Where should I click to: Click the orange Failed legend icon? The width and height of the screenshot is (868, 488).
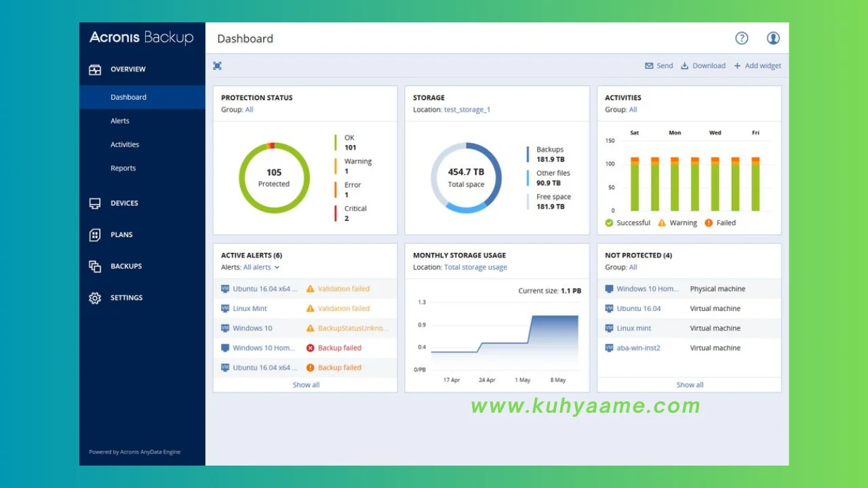709,222
